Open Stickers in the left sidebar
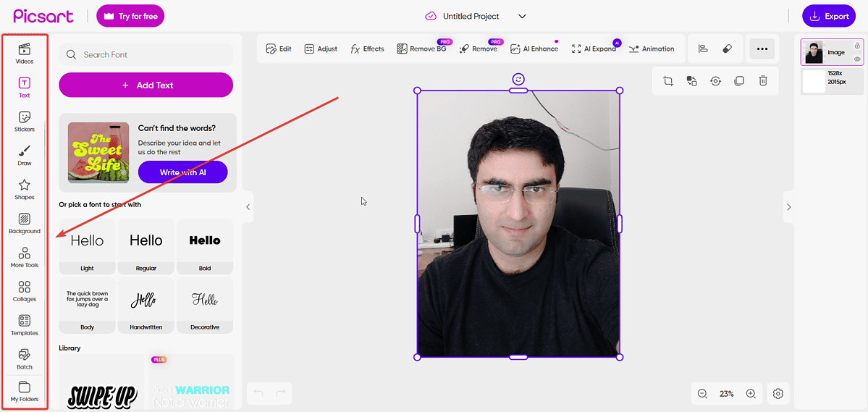 pos(25,122)
